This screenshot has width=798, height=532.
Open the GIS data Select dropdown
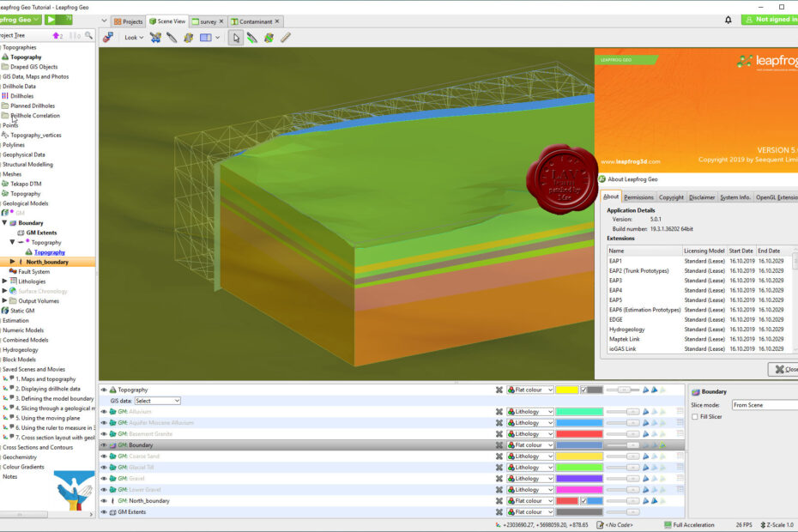click(157, 402)
